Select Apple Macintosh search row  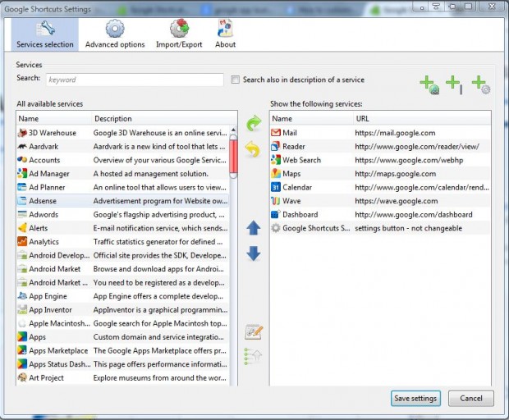[x=122, y=323]
